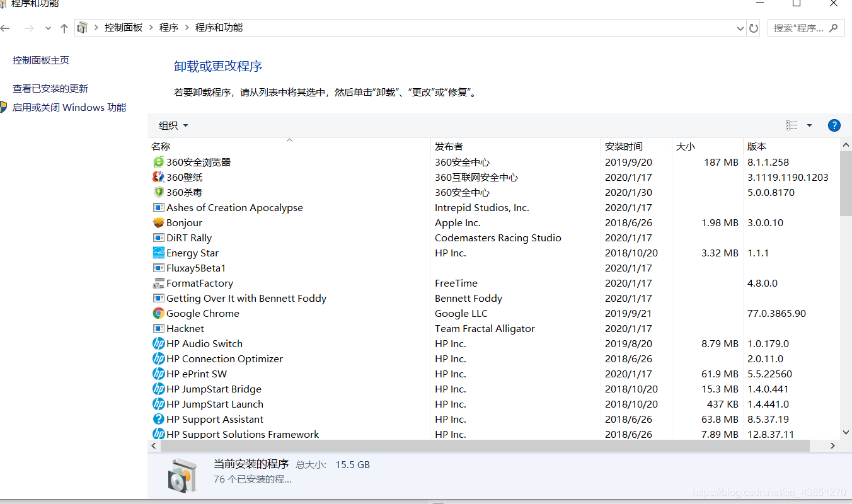Click the HP ePrint SW icon

click(158, 374)
